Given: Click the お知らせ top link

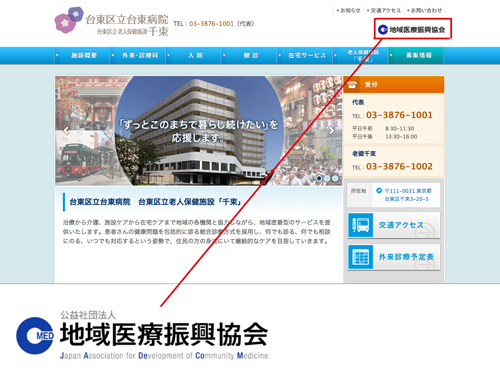Looking at the screenshot, I should click(348, 11).
